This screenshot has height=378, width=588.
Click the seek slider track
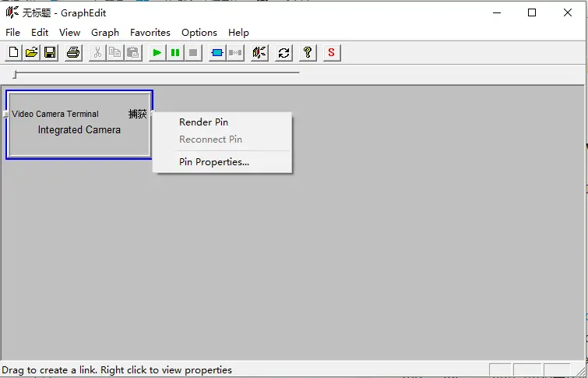157,72
